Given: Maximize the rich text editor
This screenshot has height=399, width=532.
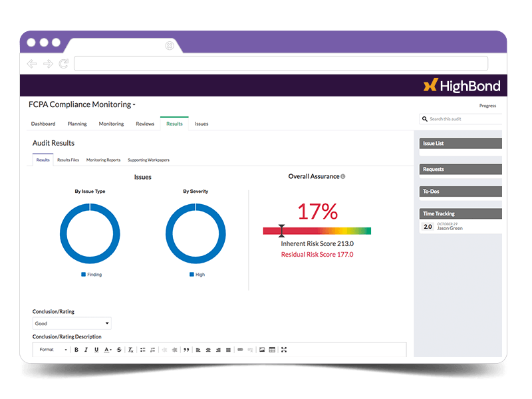Looking at the screenshot, I should pos(284,350).
